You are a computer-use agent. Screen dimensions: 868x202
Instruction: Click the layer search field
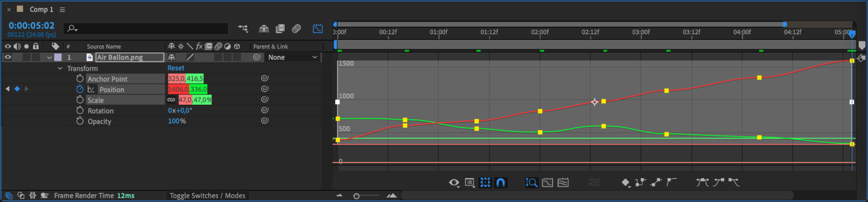click(146, 29)
